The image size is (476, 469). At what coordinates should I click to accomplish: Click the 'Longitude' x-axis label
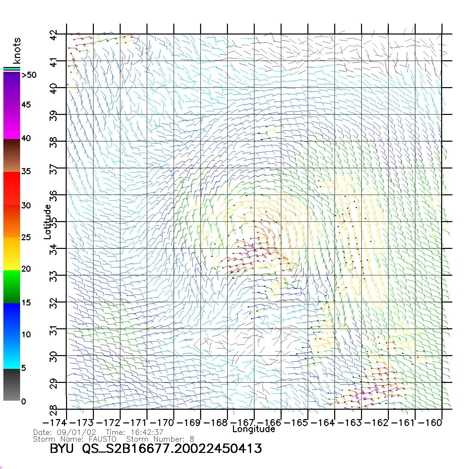coord(254,429)
